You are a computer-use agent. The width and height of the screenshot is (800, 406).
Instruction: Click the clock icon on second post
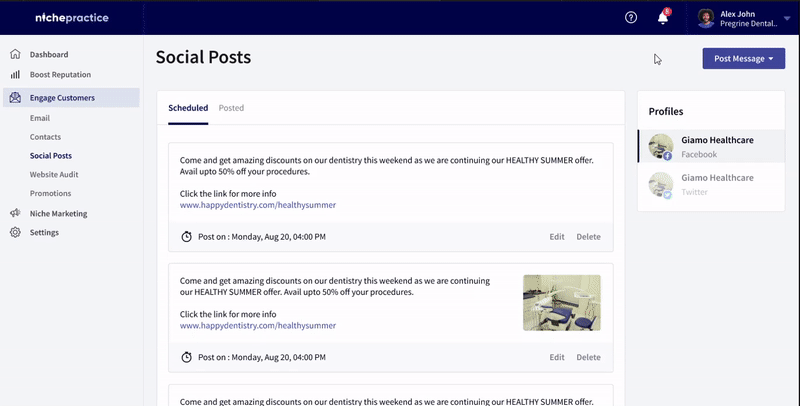(187, 357)
